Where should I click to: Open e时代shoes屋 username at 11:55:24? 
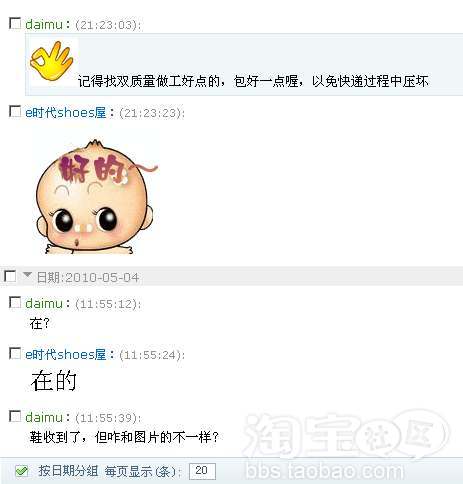click(x=66, y=354)
